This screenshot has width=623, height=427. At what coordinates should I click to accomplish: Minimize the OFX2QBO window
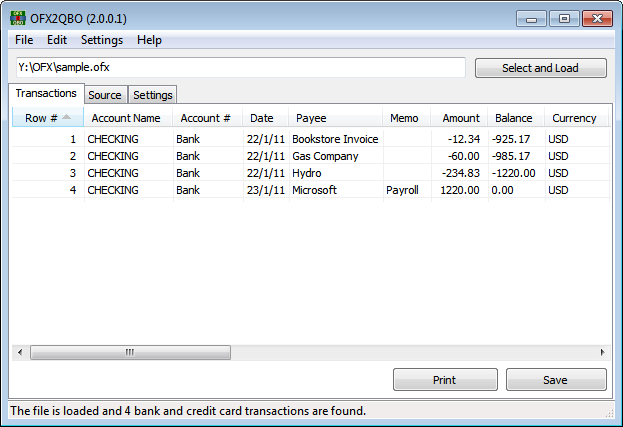[532, 19]
